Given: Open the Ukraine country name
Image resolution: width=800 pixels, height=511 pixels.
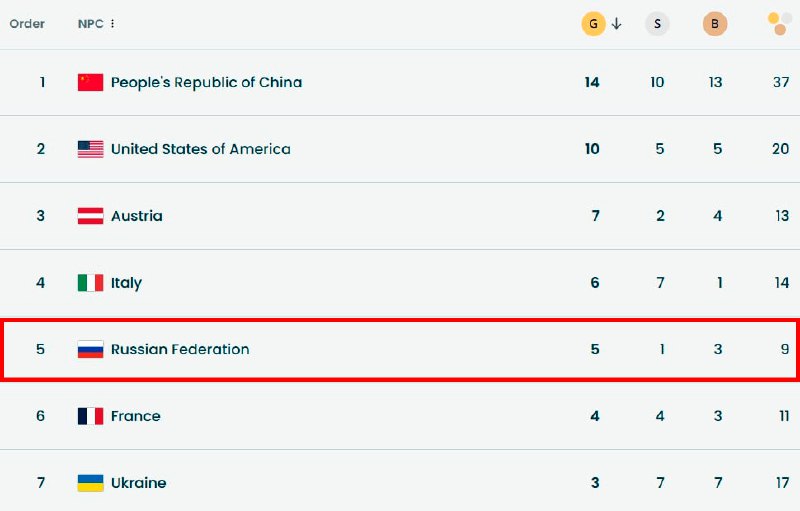Looking at the screenshot, I should [x=138, y=483].
